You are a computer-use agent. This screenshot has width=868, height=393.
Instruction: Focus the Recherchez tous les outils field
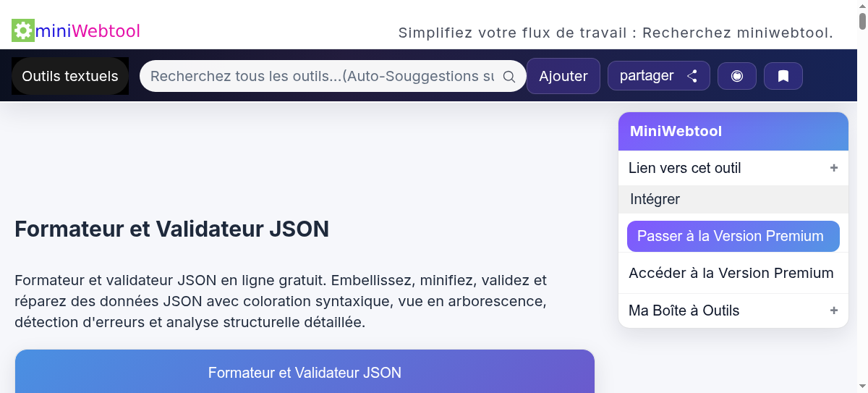[323, 76]
